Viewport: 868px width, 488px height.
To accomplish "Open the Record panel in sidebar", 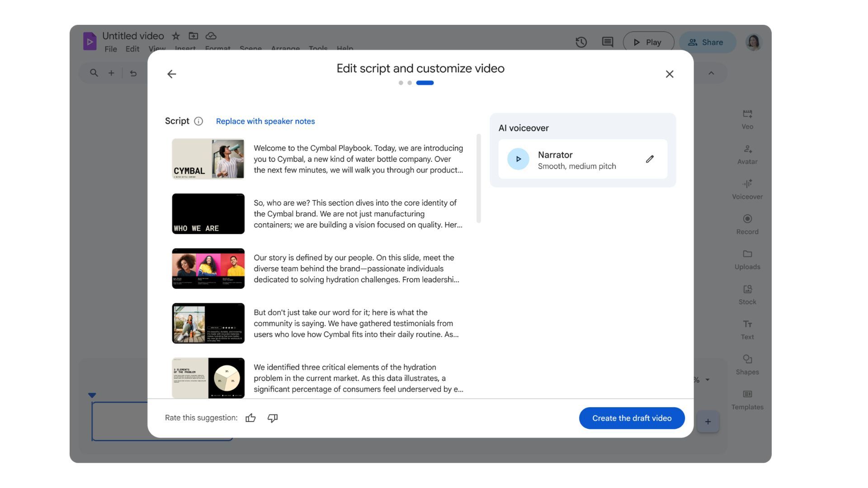I will [747, 225].
